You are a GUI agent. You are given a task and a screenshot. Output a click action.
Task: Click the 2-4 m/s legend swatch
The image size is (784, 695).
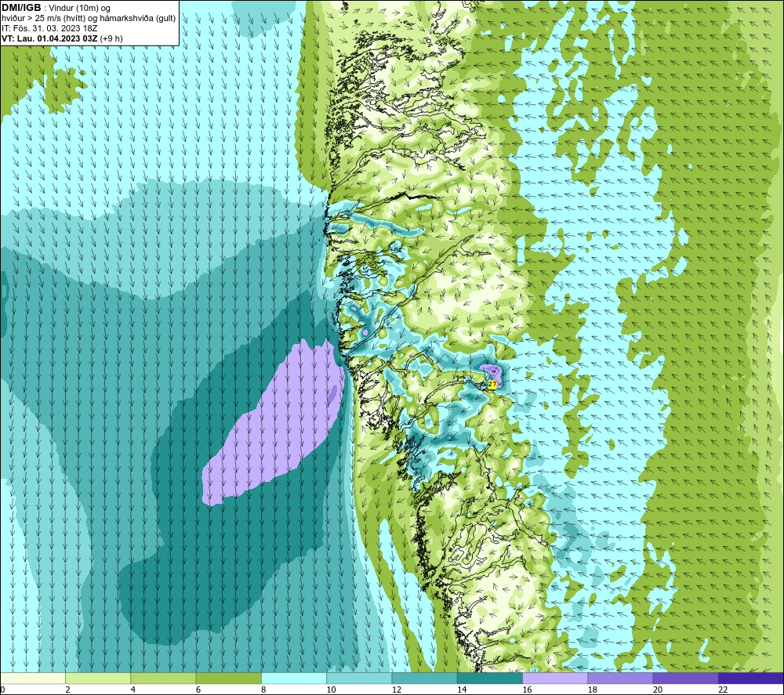click(98, 678)
